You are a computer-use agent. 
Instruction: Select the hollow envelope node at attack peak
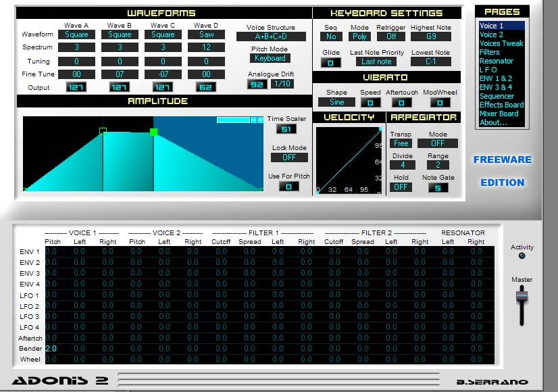103,131
